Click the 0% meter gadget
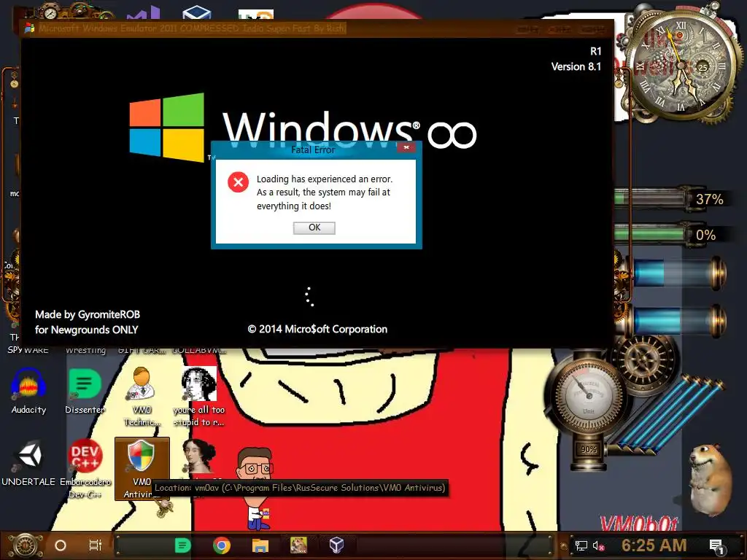This screenshot has width=747, height=560. click(x=671, y=234)
